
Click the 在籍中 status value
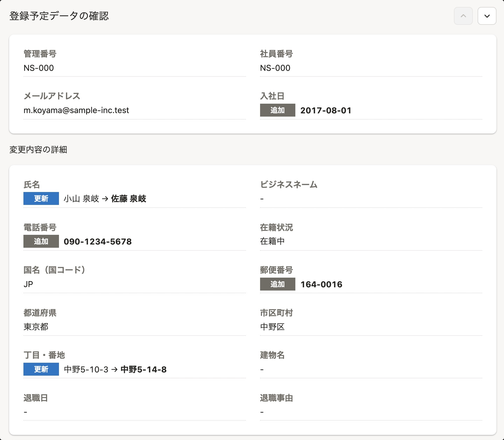click(272, 241)
